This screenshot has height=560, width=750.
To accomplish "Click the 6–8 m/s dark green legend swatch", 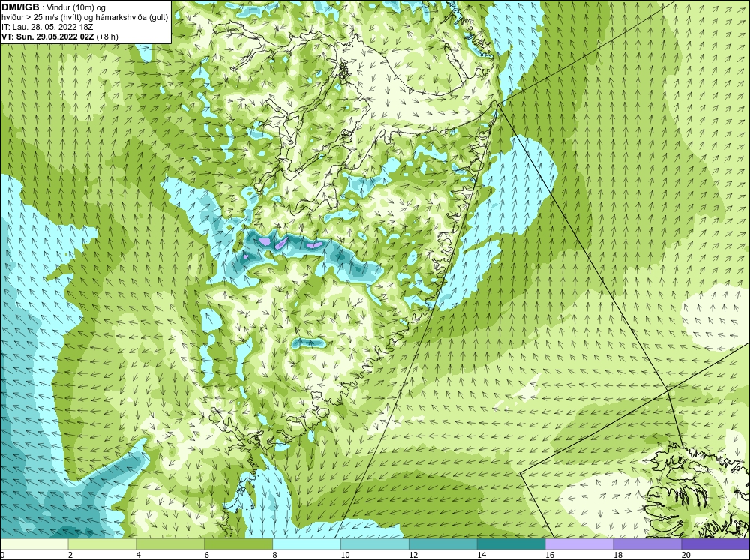I will [238, 544].
